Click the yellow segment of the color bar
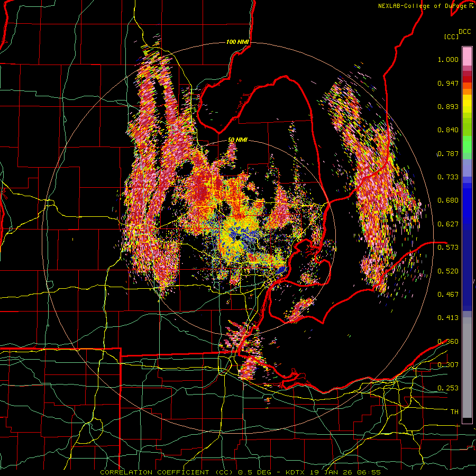The image size is (476, 476). [467, 104]
